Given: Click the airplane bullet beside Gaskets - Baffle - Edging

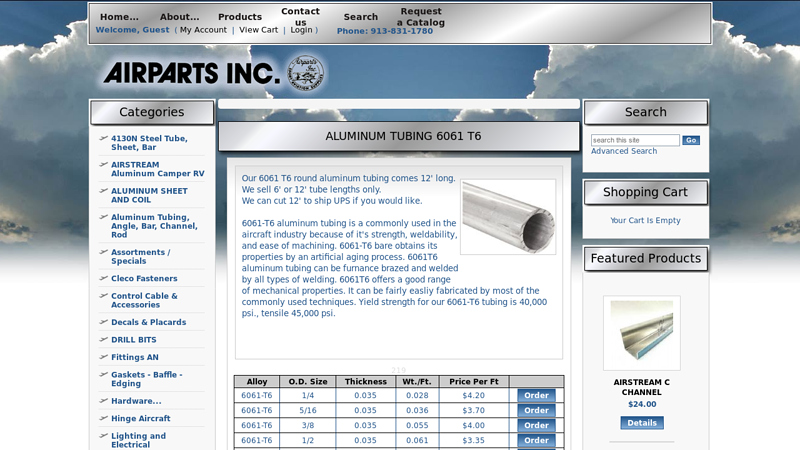Looking at the screenshot, I should [104, 374].
